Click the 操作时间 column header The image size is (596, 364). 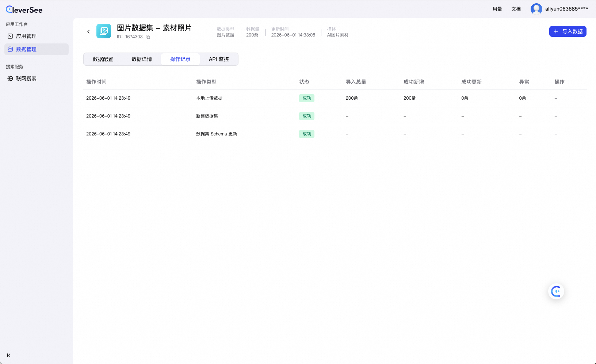[96, 82]
